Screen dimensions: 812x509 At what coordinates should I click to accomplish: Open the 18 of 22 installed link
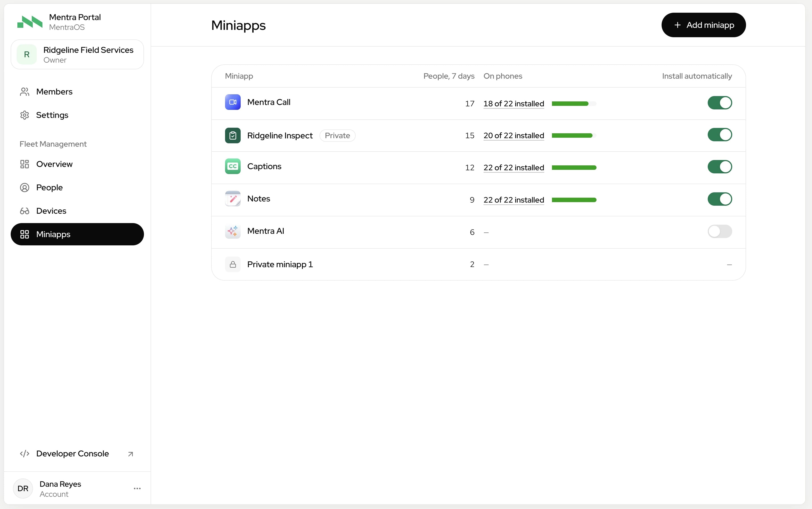(513, 104)
